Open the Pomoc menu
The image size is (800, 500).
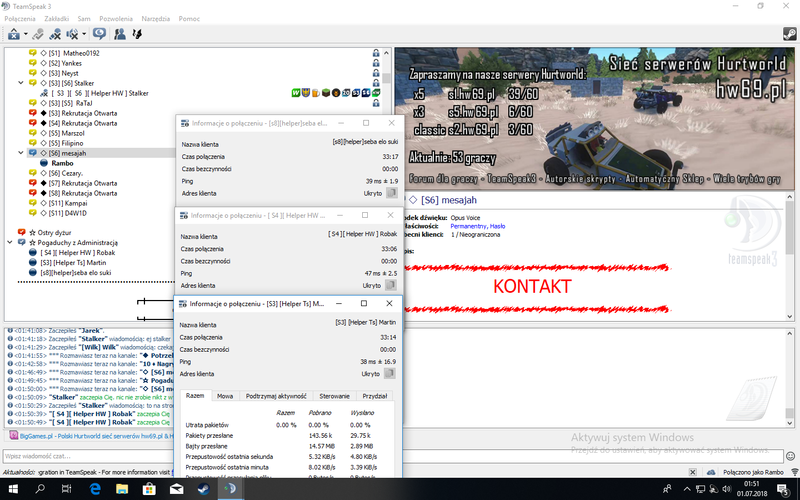tap(189, 18)
